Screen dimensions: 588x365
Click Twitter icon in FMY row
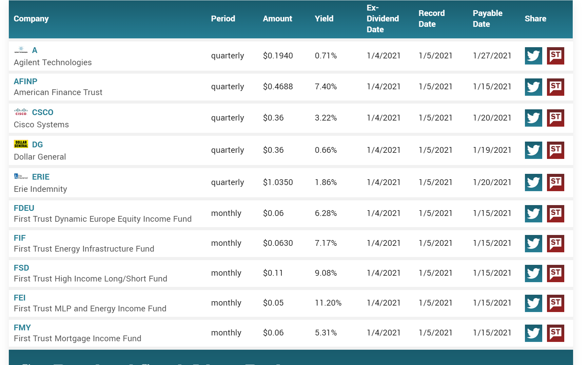533,333
